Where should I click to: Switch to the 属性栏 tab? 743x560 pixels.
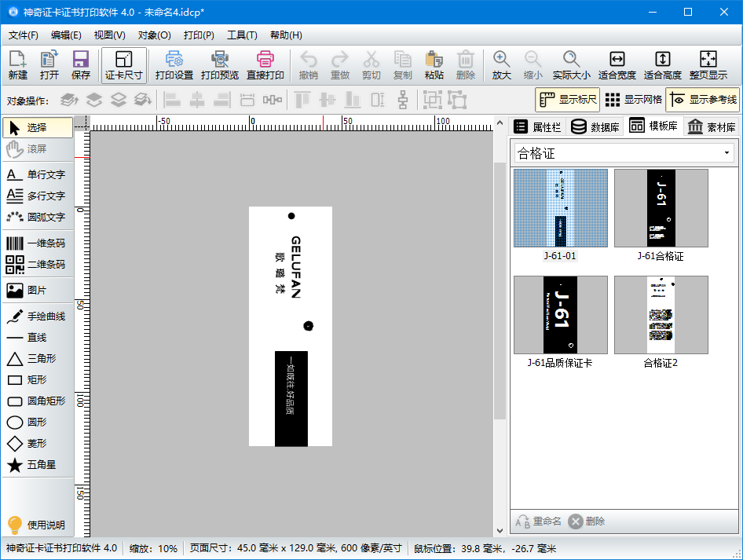coord(538,127)
